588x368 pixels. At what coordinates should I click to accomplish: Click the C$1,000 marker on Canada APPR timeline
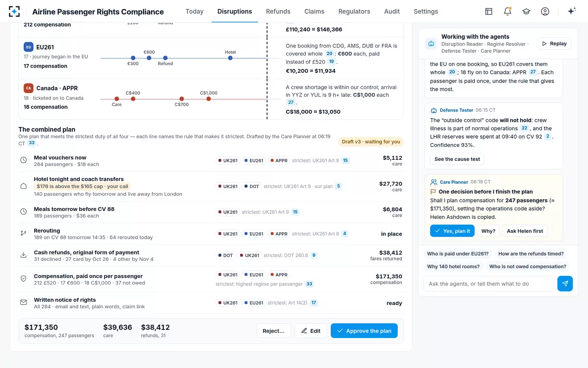(209, 99)
